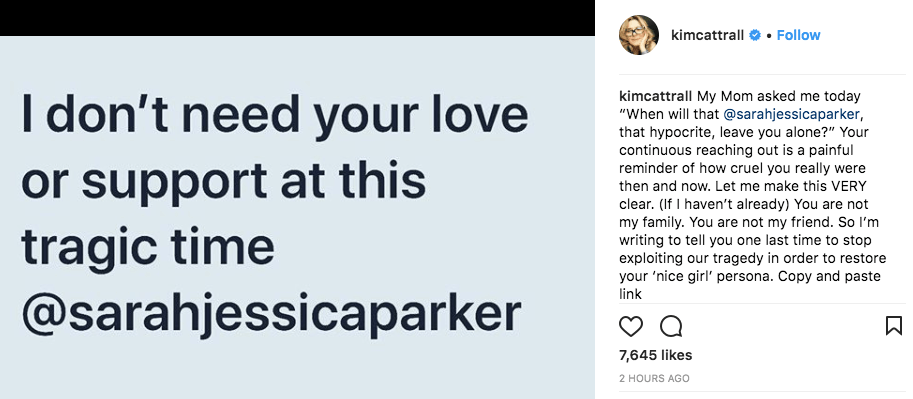Open comments via the speech bubble icon

pos(671,326)
